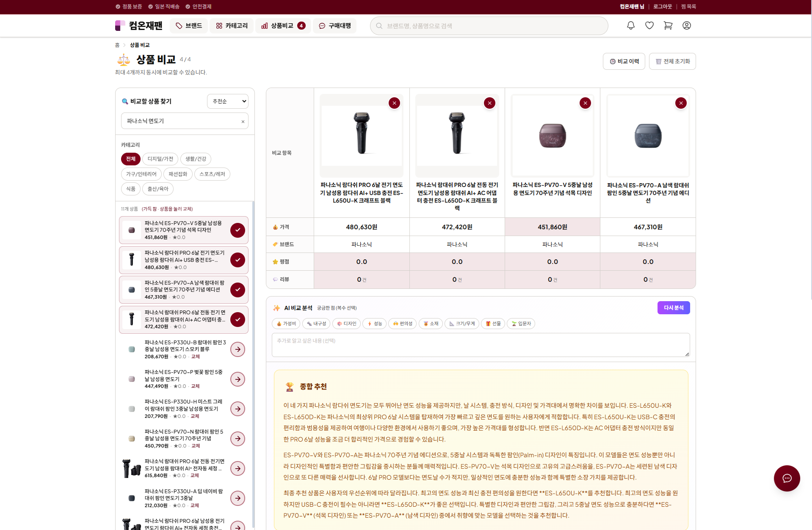
Task: Toggle the 디자인 analysis chip
Action: (346, 324)
